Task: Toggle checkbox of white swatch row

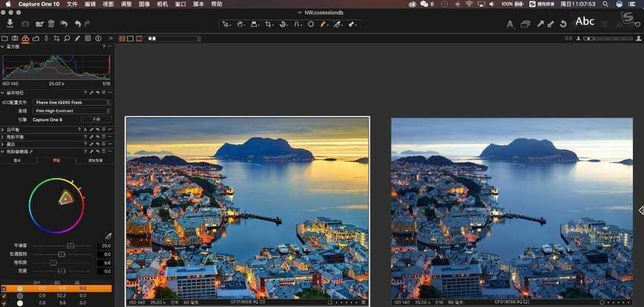Action: [4, 303]
